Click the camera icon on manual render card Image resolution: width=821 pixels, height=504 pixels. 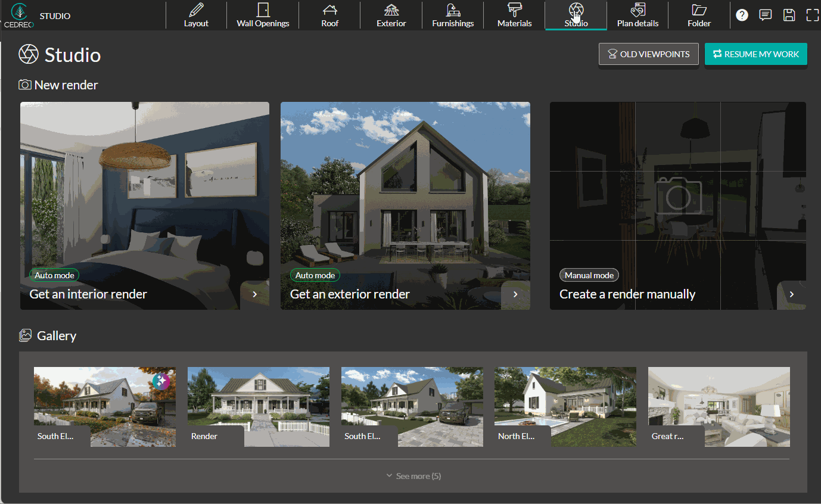678,196
